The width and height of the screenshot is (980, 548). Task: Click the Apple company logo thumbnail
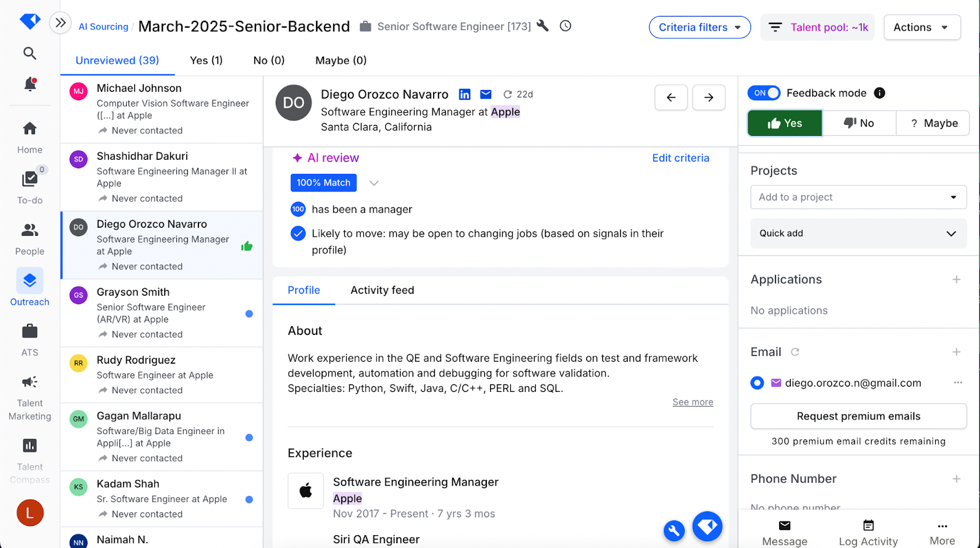pyautogui.click(x=306, y=490)
